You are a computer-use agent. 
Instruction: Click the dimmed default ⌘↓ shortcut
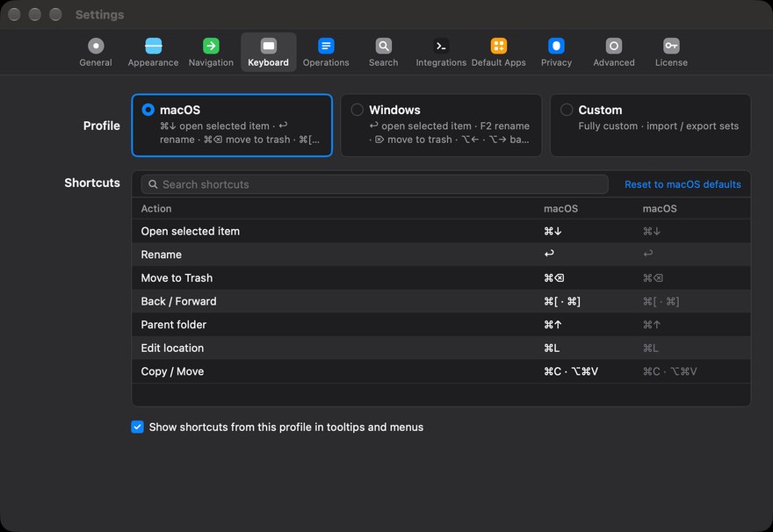(x=652, y=231)
